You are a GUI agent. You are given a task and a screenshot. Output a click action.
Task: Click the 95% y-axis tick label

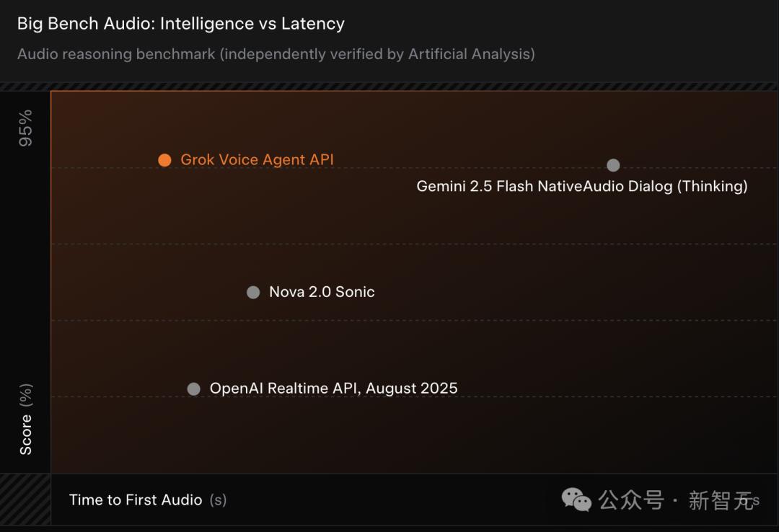point(25,128)
